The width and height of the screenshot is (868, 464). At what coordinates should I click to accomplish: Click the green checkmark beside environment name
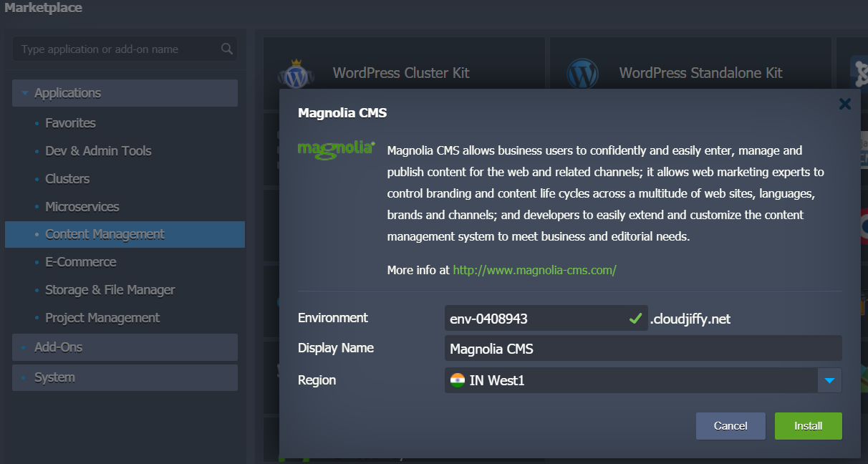pos(635,319)
